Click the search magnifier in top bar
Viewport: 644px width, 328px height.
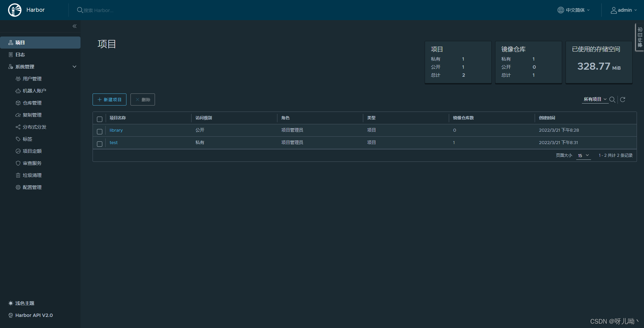point(80,10)
